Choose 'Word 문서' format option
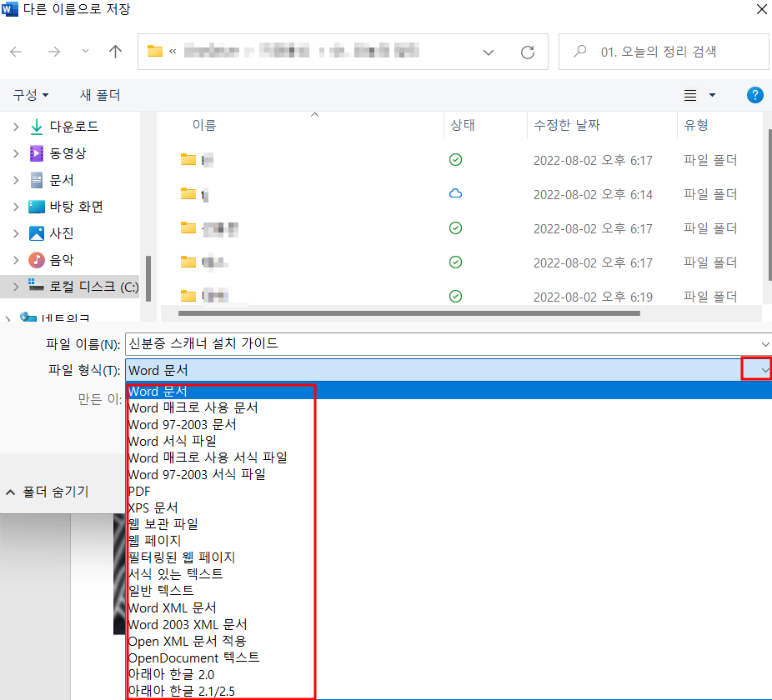 tap(448, 391)
